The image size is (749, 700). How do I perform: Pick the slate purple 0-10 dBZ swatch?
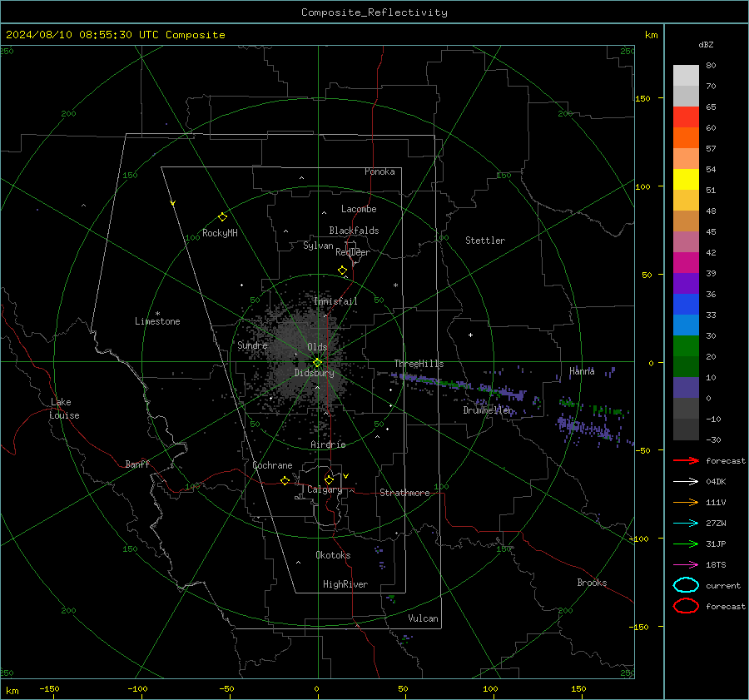pos(686,388)
